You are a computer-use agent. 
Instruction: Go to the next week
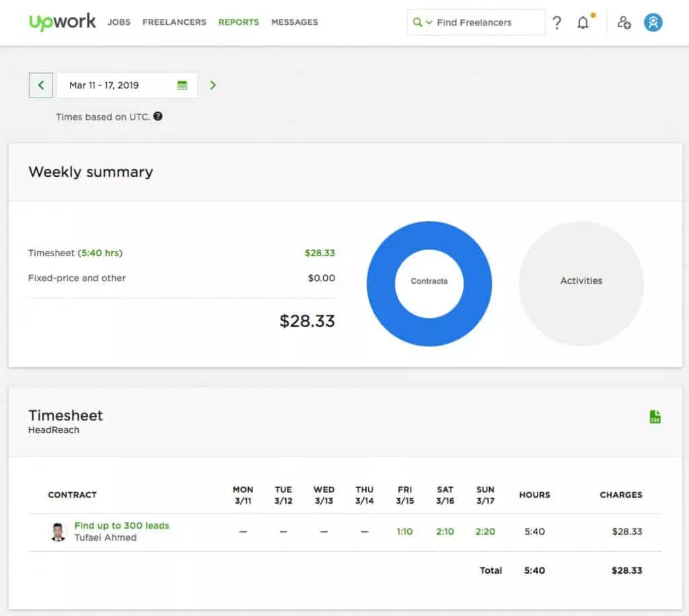213,85
